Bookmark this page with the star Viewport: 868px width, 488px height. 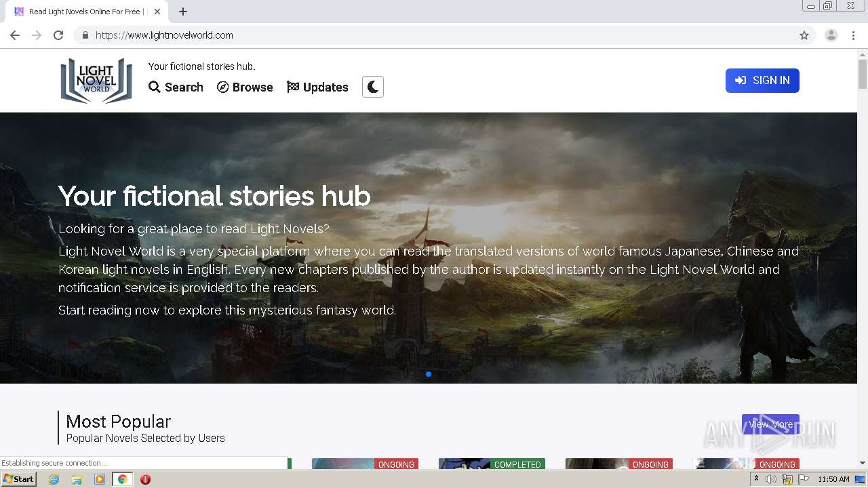(804, 35)
